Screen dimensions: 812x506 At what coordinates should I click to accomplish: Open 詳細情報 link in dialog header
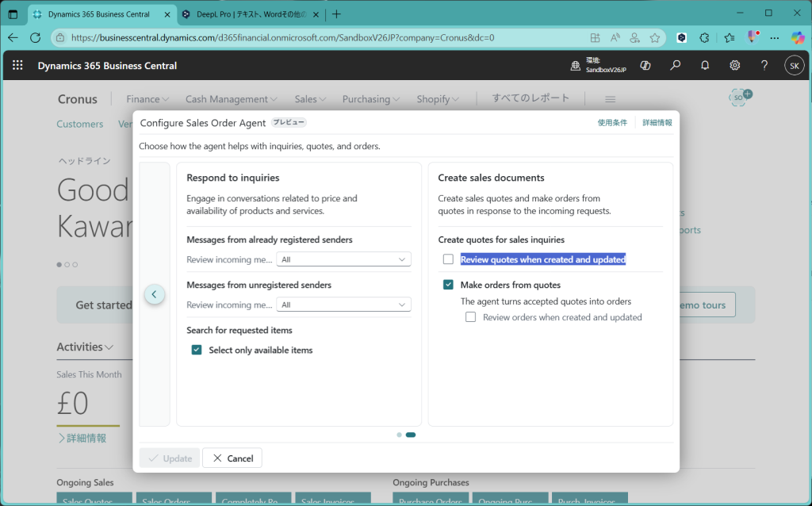coord(657,123)
